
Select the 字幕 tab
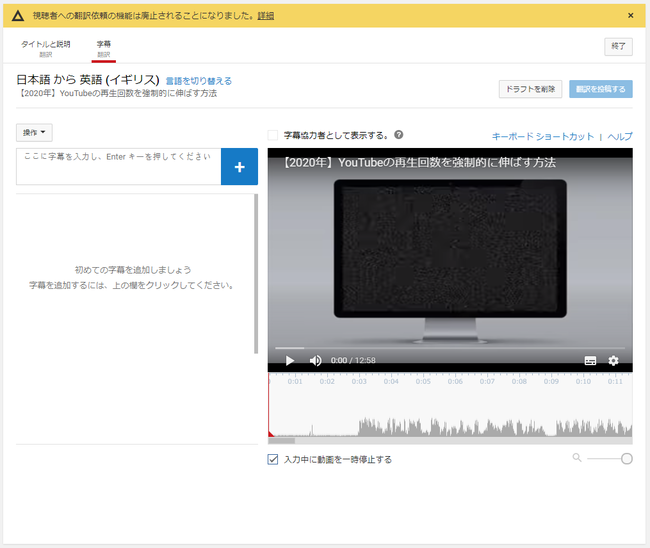104,48
